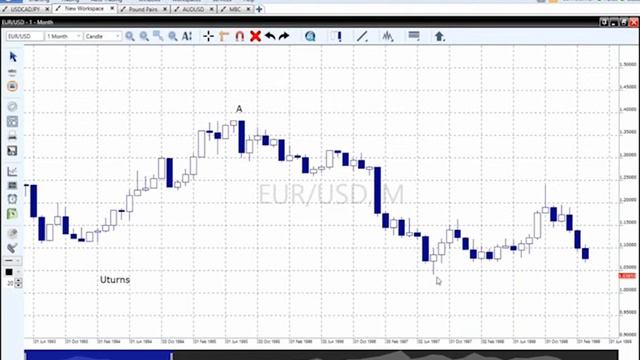The width and height of the screenshot is (640, 360).
Task: Add a new workspace with plus button
Action: click(x=259, y=9)
